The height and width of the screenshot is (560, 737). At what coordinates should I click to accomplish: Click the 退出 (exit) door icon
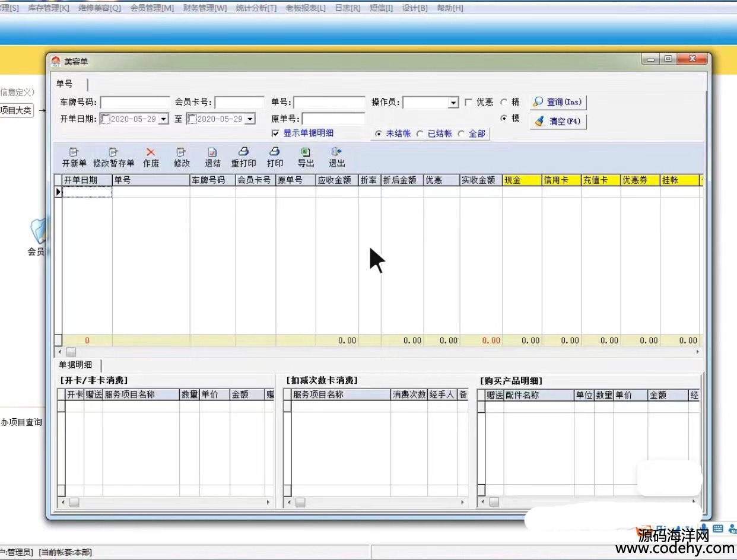point(336,152)
